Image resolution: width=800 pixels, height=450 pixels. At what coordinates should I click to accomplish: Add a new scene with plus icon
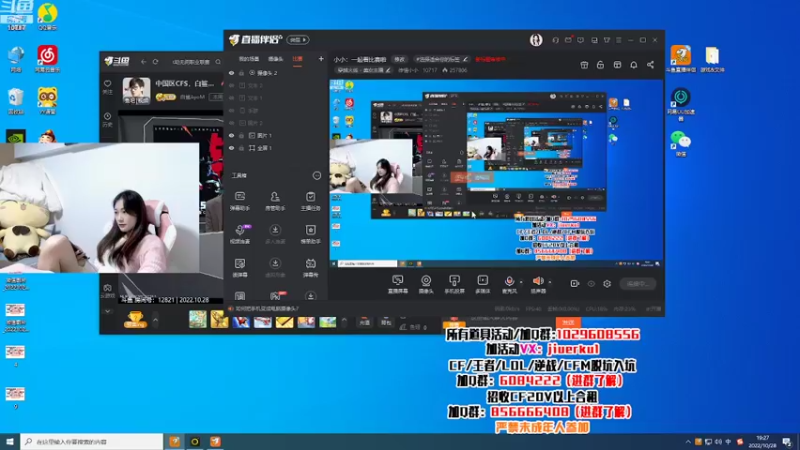tap(321, 59)
